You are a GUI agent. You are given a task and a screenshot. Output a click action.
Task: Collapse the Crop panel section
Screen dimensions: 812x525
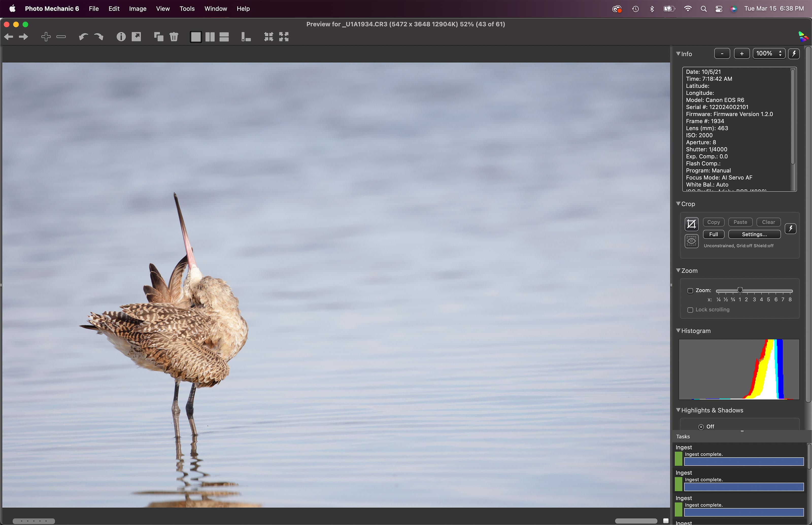click(678, 204)
